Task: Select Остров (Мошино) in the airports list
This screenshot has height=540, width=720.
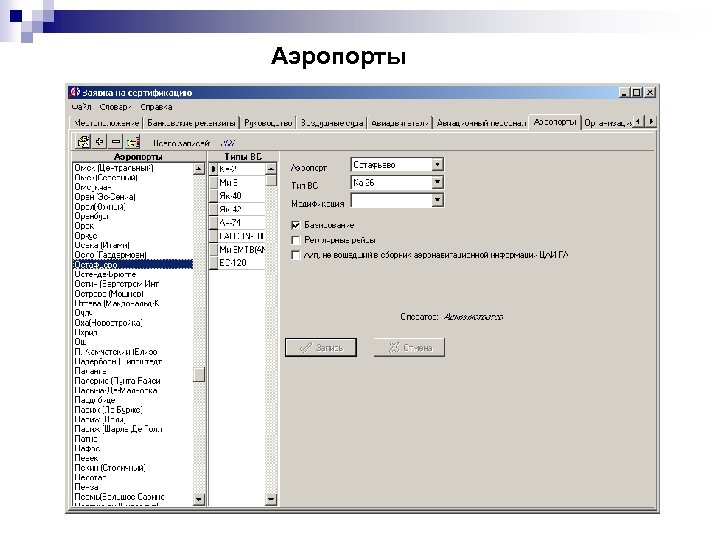Action: tap(109, 293)
